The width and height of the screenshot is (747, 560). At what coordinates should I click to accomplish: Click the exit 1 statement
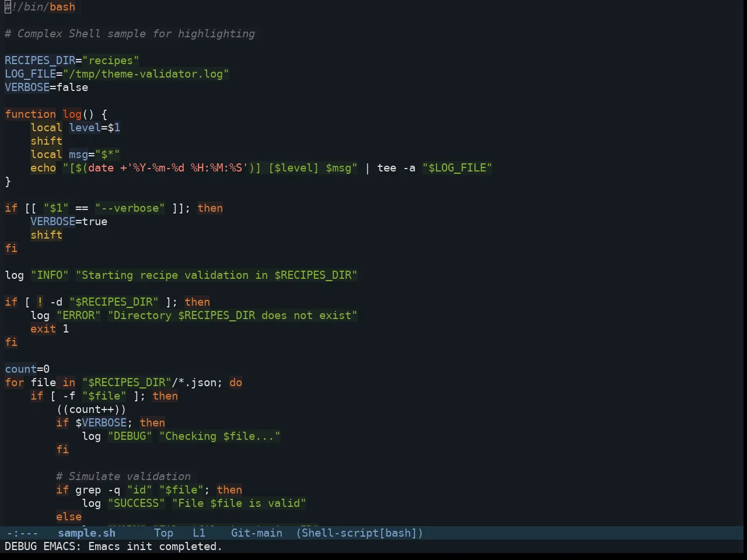point(50,329)
